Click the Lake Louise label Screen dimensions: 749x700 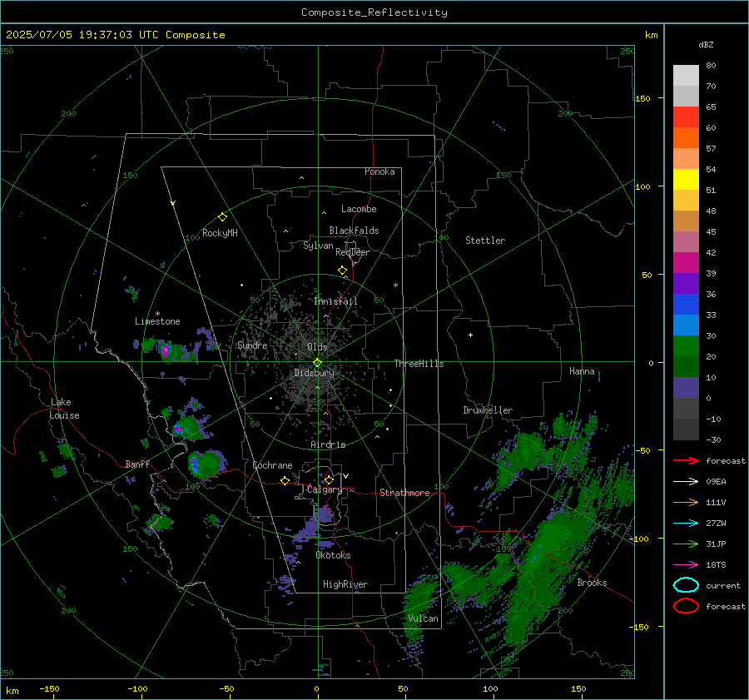65,409
